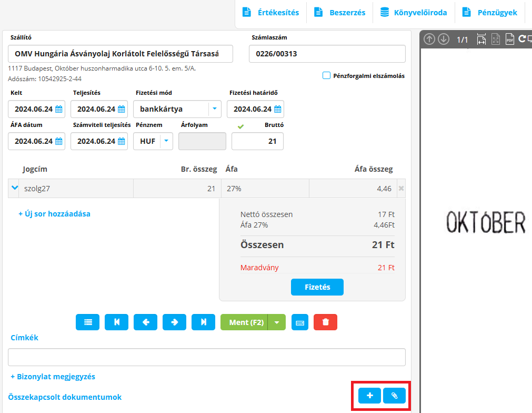532x413 pixels.
Task: Open Fizetési mód dropdown
Action: pyautogui.click(x=215, y=109)
